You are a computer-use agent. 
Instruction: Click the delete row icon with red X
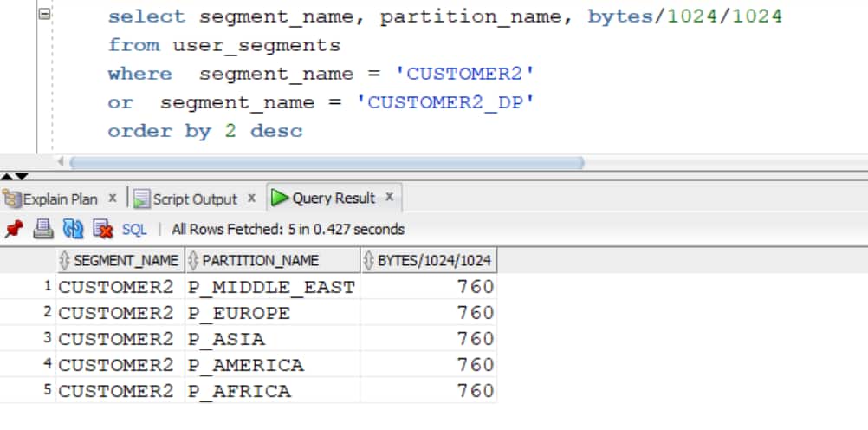(103, 229)
